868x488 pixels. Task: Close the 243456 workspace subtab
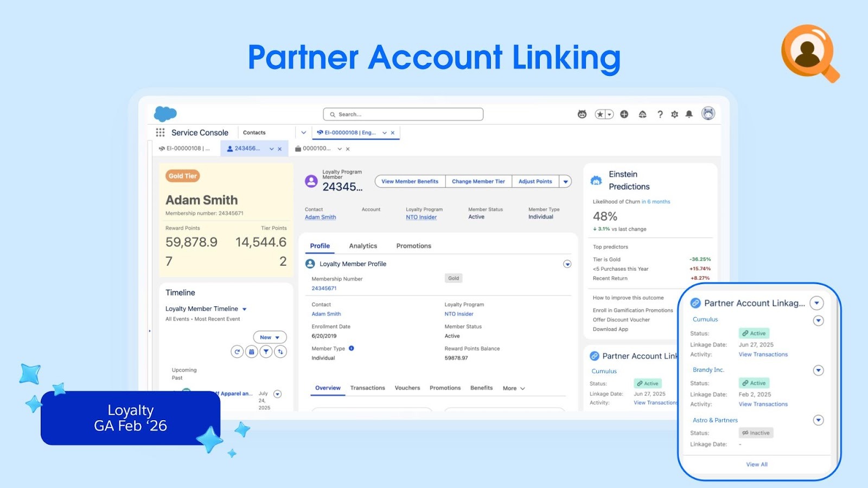tap(280, 149)
